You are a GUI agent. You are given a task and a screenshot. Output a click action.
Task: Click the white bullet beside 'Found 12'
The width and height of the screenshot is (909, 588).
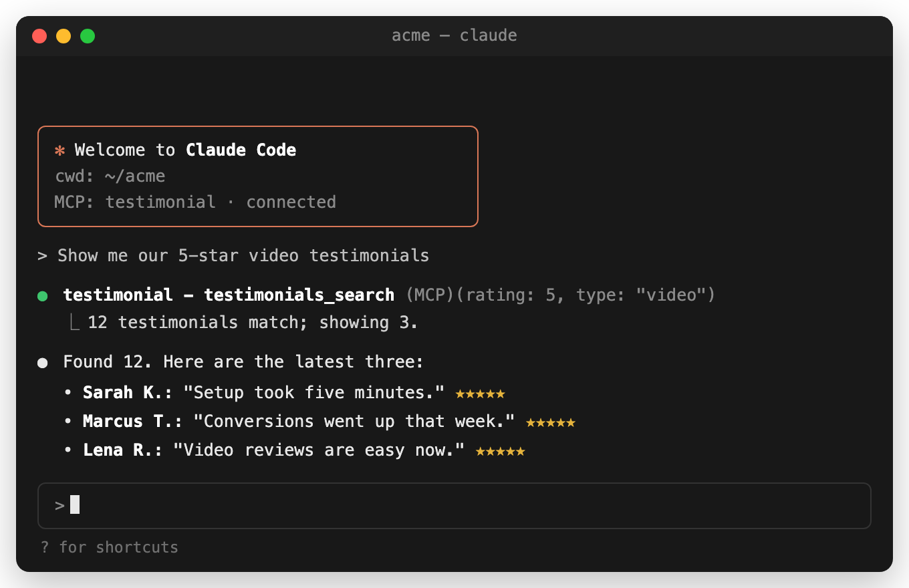(43, 363)
